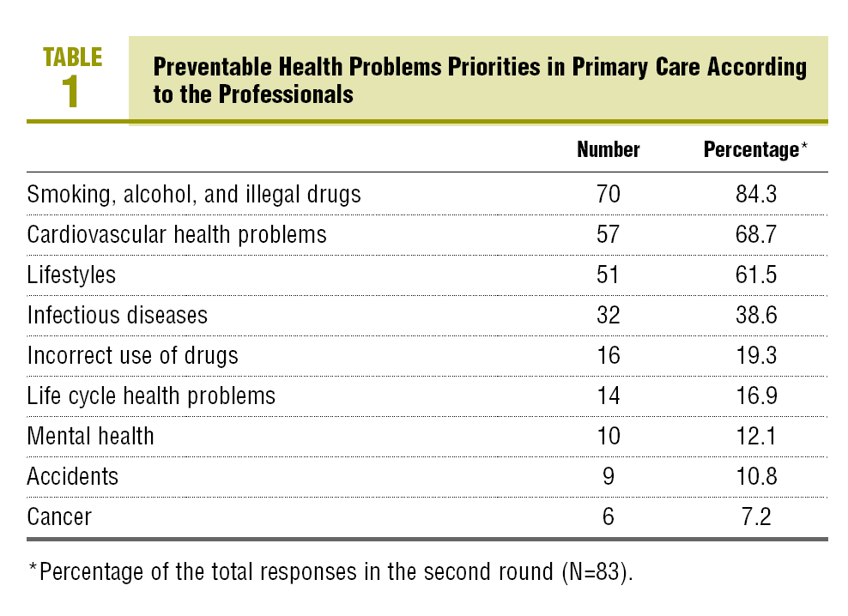Click the 'Cardiovascular health problems' row label
The height and width of the screenshot is (616, 848).
[177, 234]
